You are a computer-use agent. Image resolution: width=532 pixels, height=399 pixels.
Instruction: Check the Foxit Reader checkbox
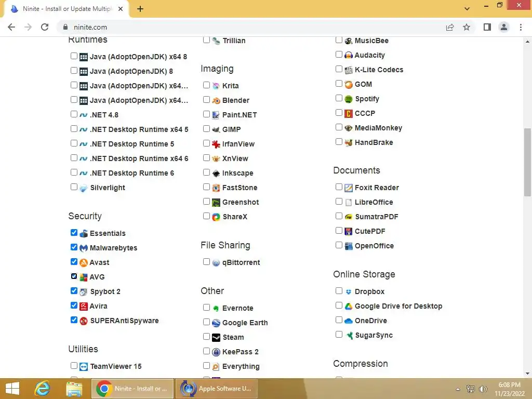click(339, 187)
